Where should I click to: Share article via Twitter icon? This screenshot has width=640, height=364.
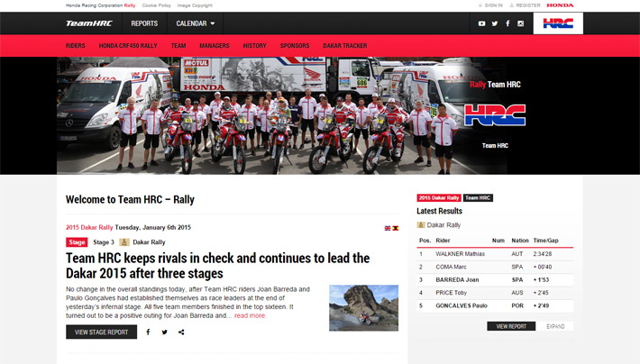tap(164, 332)
